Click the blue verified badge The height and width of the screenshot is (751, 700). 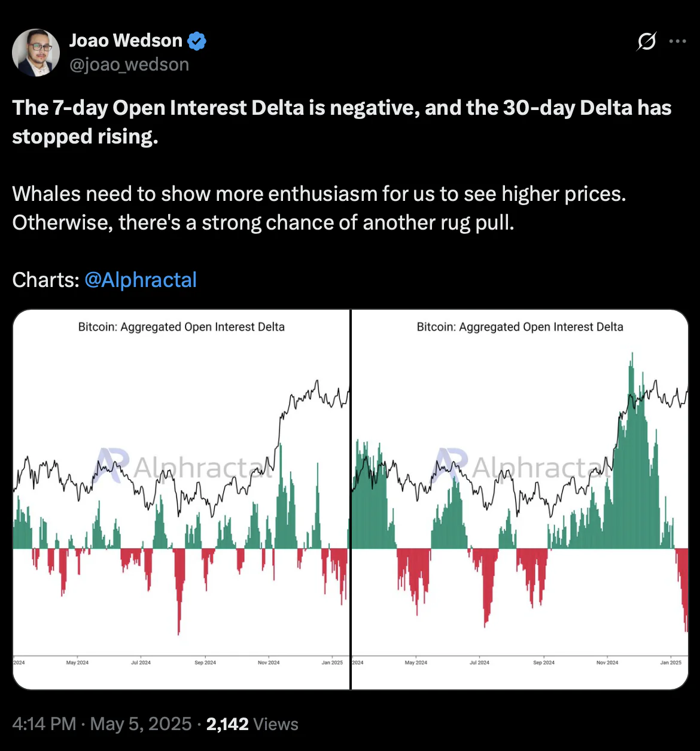197,41
